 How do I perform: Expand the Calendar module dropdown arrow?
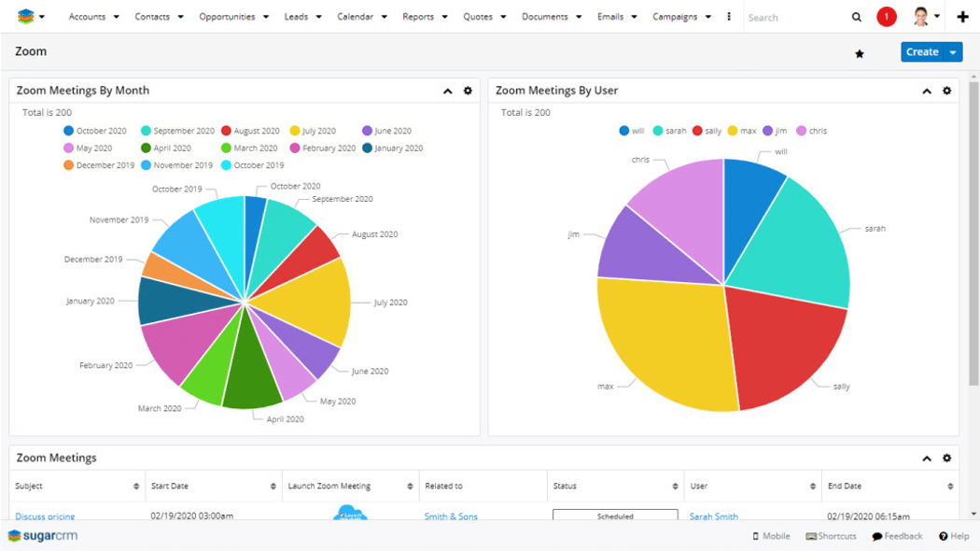click(384, 17)
